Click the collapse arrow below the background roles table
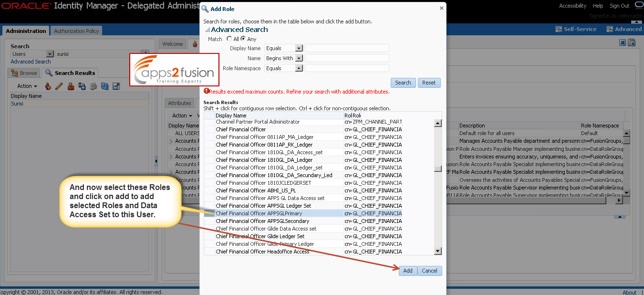644x295 pixels. [x=620, y=217]
